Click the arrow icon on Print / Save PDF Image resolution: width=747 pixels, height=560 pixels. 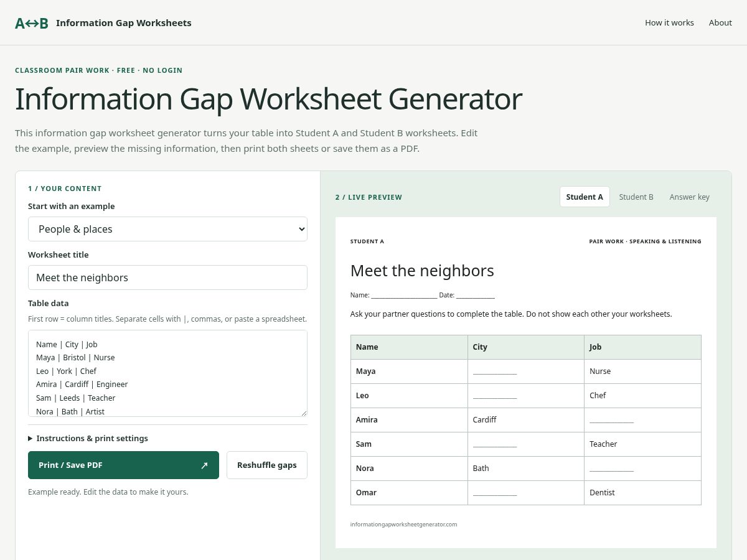pos(204,465)
